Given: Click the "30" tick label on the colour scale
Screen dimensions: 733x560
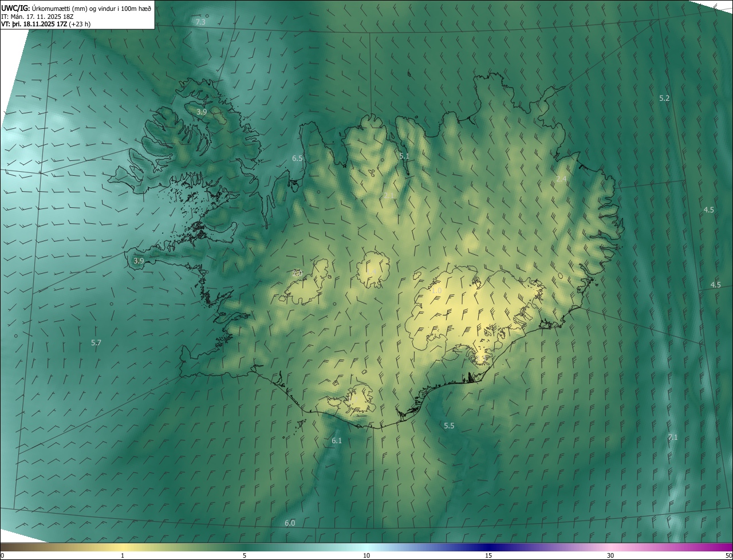Looking at the screenshot, I should pos(610,555).
